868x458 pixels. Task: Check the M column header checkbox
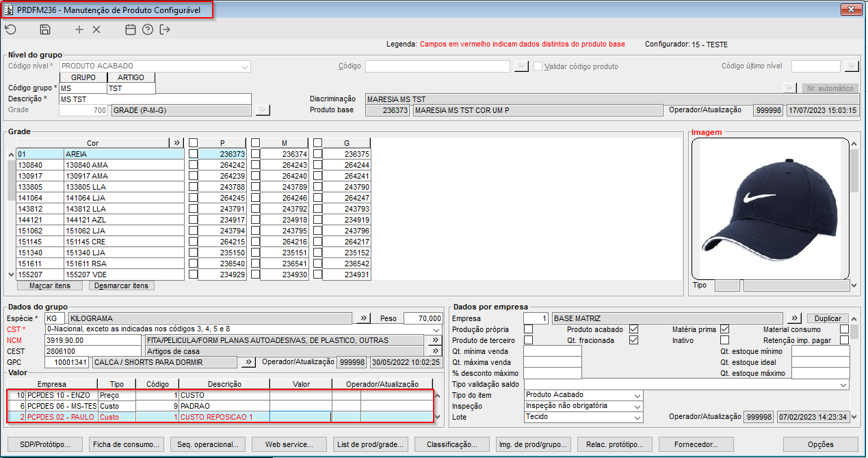click(256, 142)
